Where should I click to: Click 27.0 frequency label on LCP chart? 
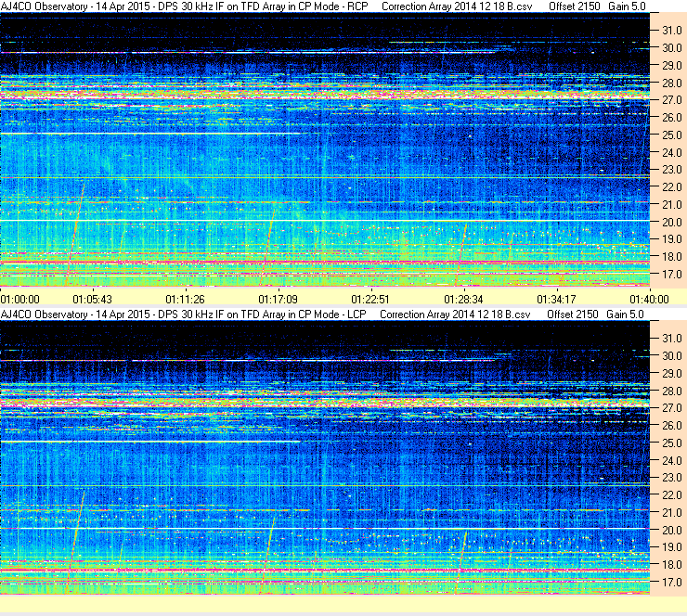(671, 407)
